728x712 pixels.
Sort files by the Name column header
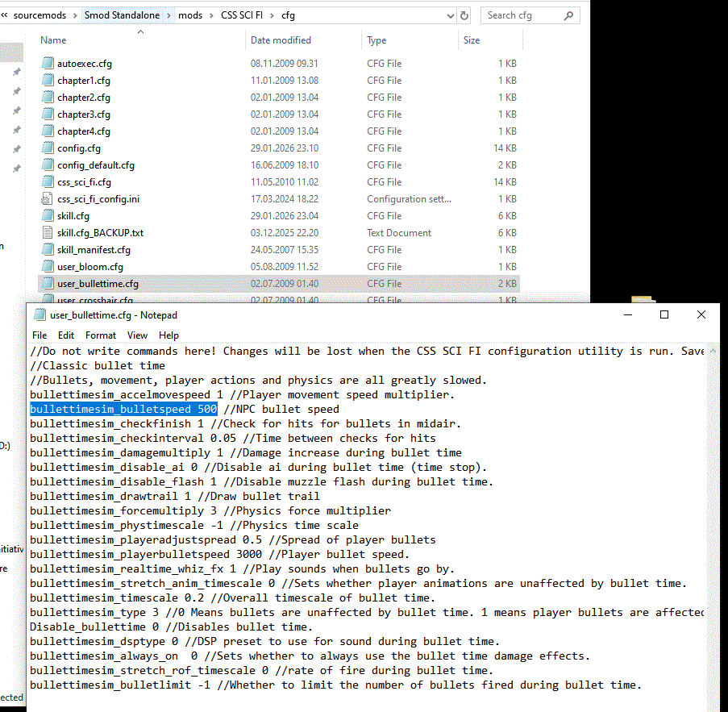53,40
